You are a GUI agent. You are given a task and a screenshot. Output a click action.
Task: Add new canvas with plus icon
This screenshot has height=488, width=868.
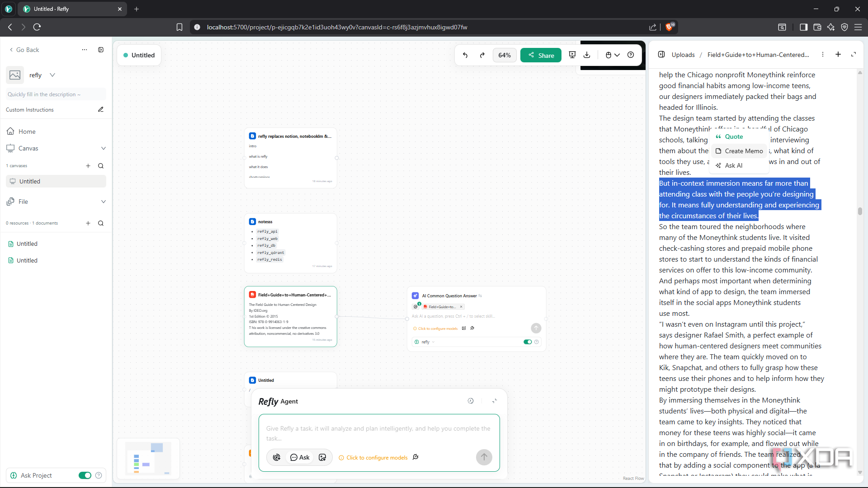click(88, 166)
